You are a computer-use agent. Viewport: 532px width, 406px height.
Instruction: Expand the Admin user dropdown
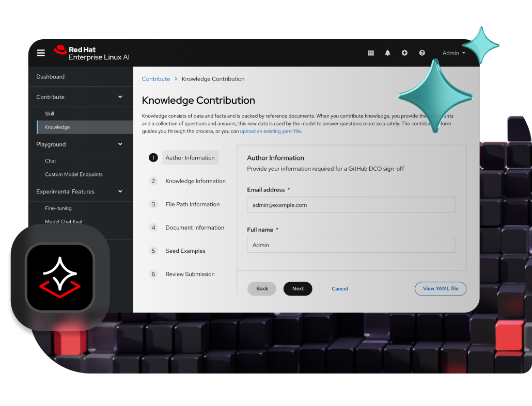[453, 53]
